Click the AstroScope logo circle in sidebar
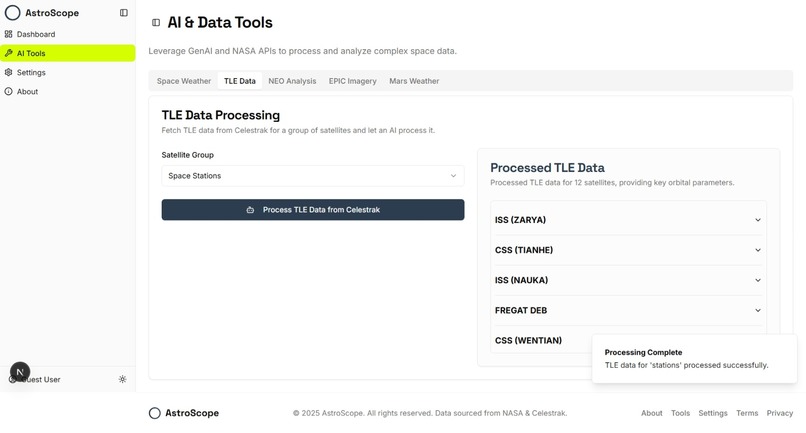 12,13
